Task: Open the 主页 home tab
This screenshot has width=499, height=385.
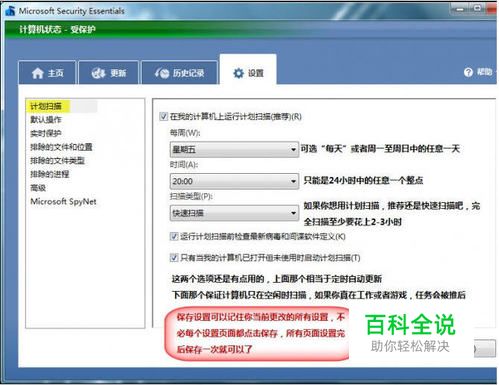Action: (47, 72)
